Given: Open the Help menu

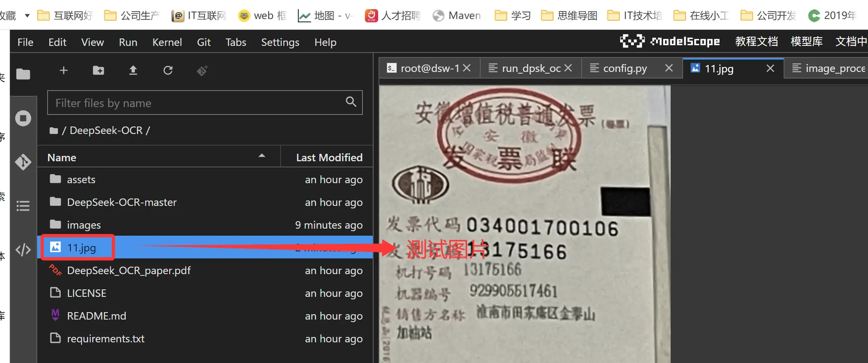Looking at the screenshot, I should coord(325,42).
